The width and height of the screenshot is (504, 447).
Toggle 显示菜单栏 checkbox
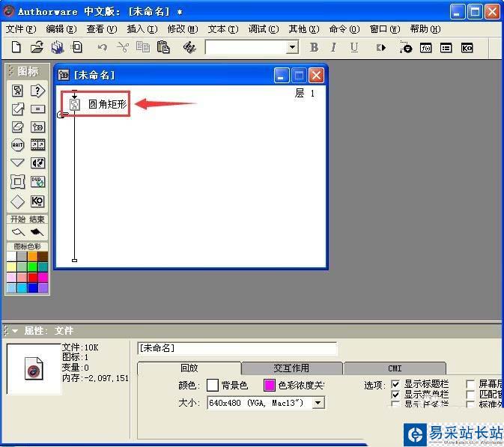395,395
